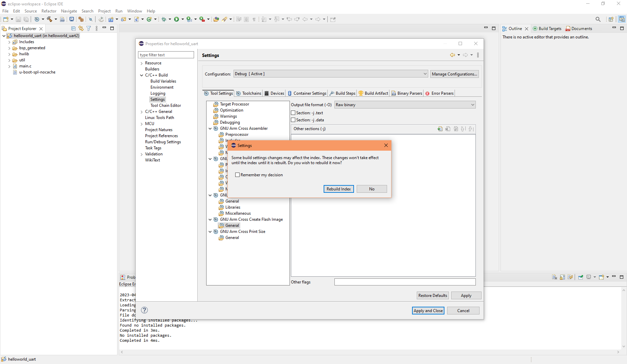This screenshot has height=364, width=627.
Task: Open the Project menu
Action: tap(104, 11)
